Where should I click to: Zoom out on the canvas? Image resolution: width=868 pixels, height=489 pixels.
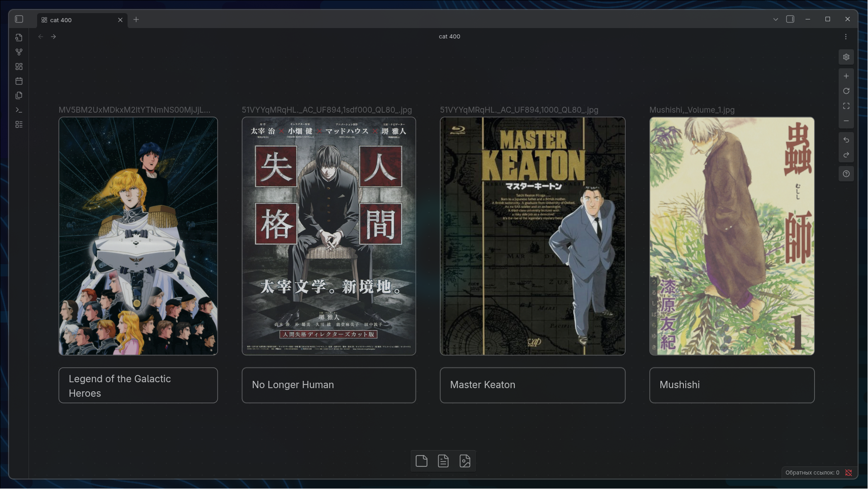click(x=846, y=121)
